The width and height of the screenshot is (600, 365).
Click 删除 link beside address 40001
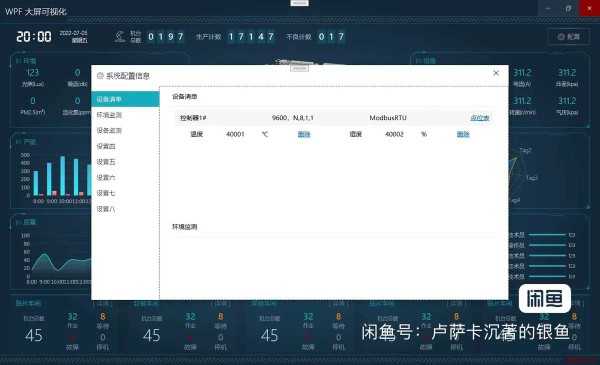304,134
